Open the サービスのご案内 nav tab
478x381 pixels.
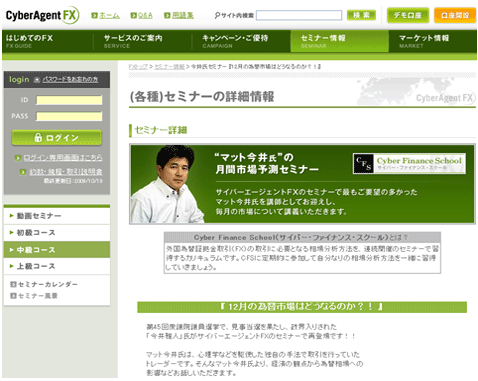(x=143, y=41)
